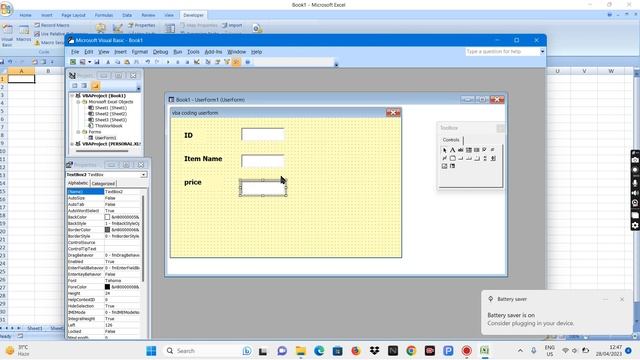Collapse VBAProject (Book1) tree node

click(72, 96)
